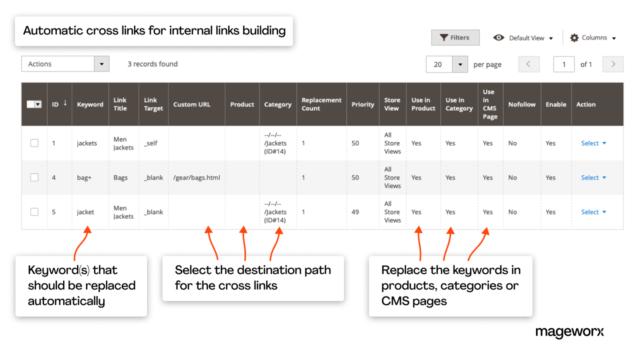Open the per-page count dropdown showing 20

tap(460, 64)
